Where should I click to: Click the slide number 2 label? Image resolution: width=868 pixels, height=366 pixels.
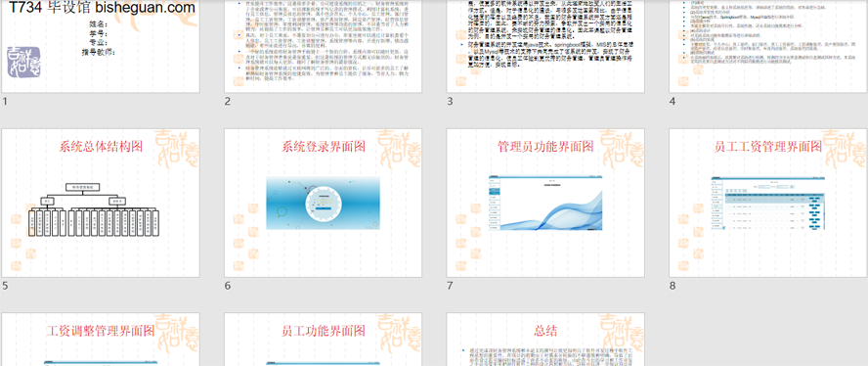coord(228,102)
